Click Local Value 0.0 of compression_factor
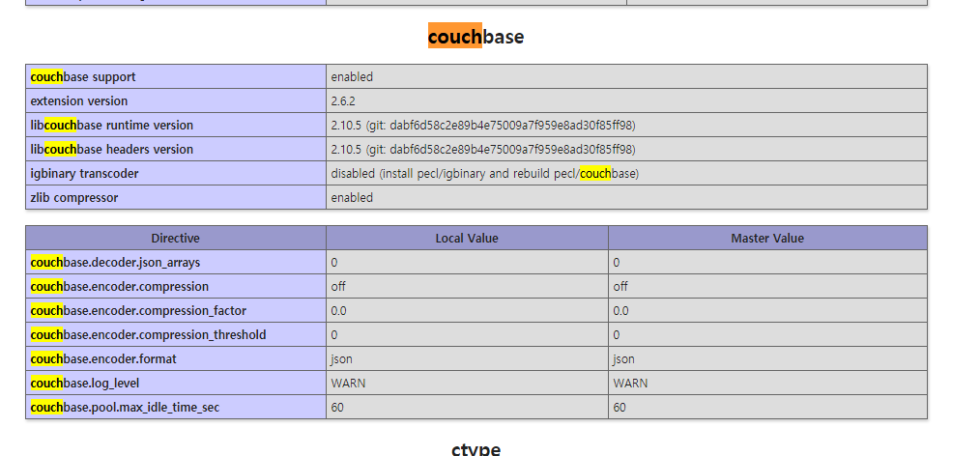 pyautogui.click(x=339, y=310)
